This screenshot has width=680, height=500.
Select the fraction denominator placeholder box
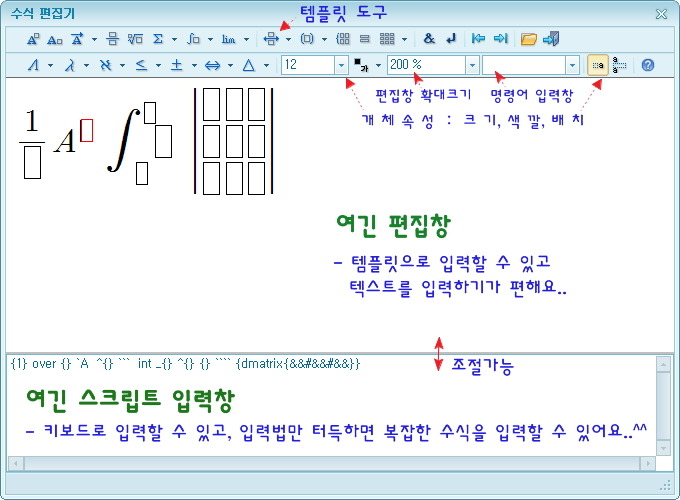[33, 163]
